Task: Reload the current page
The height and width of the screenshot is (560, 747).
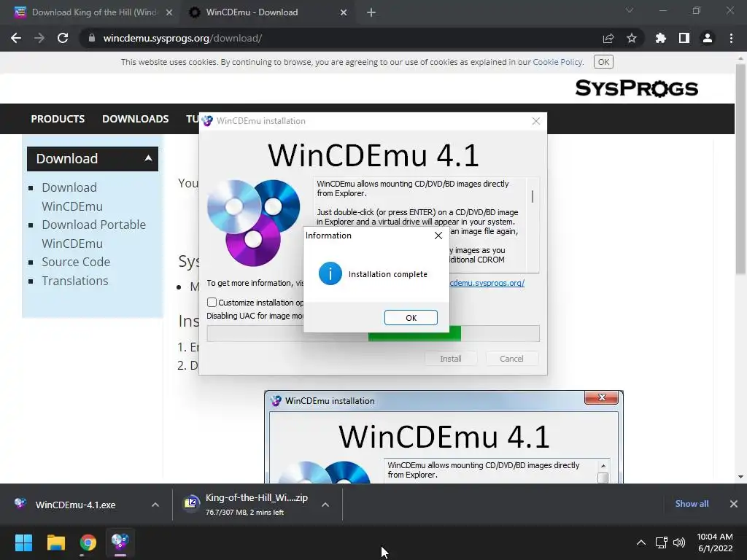Action: coord(63,38)
